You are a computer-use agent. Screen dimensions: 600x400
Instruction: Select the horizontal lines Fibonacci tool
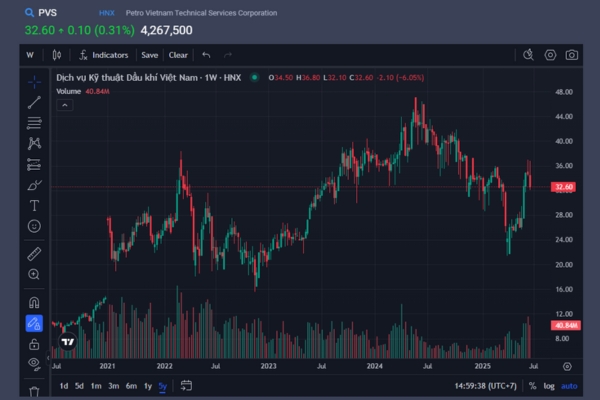pyautogui.click(x=34, y=123)
